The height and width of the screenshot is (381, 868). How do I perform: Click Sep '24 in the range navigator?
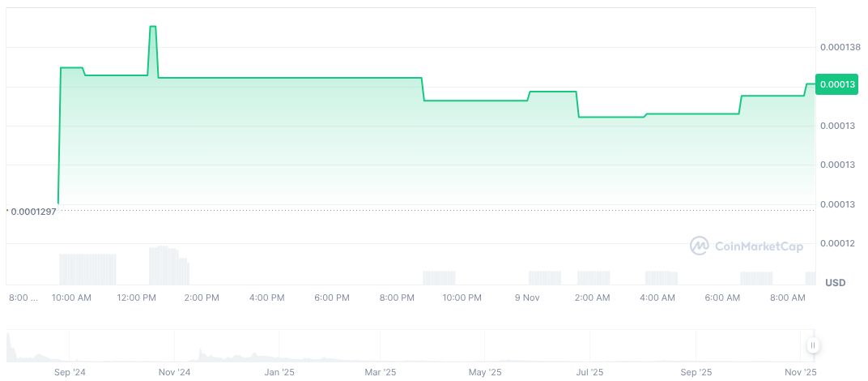[x=69, y=372]
